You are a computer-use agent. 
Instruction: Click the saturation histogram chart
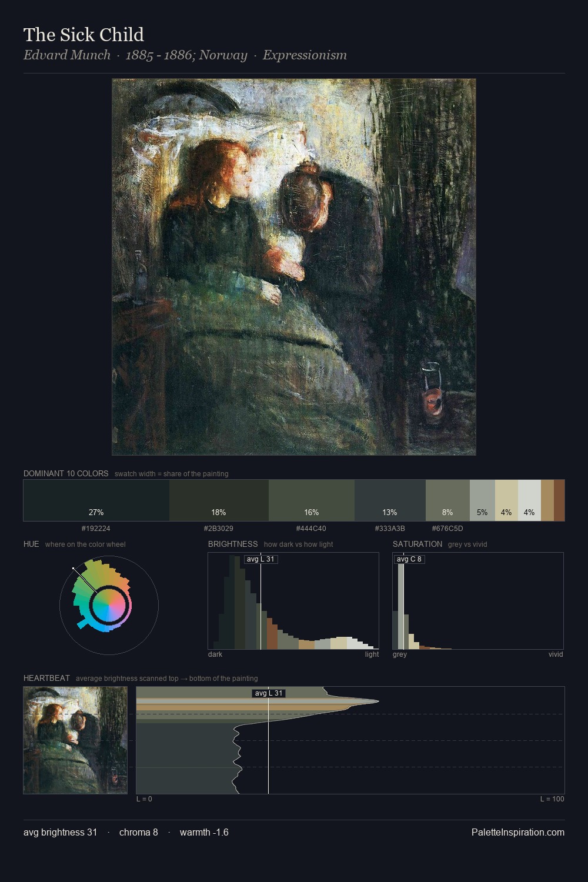pyautogui.click(x=478, y=601)
